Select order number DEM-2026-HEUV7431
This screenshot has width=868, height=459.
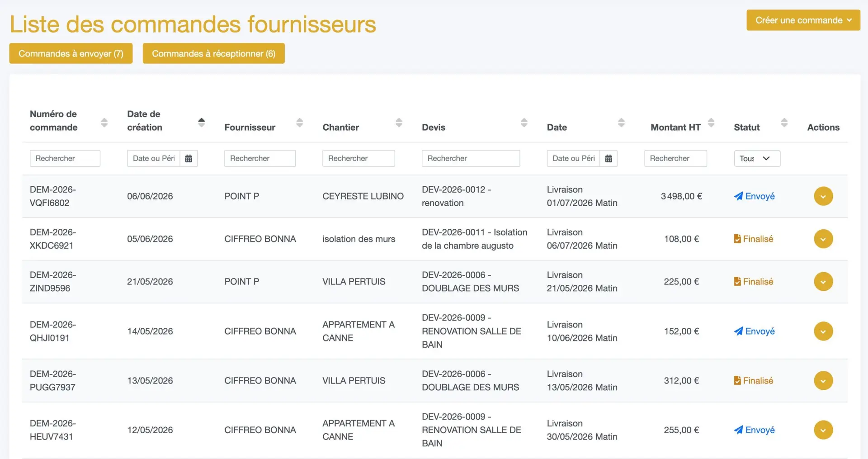click(x=53, y=430)
